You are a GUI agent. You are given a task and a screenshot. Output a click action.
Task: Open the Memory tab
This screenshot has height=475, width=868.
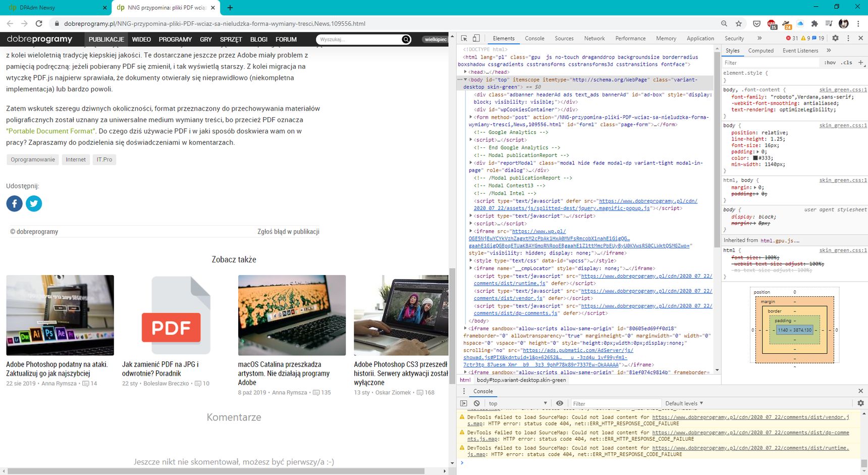tap(666, 38)
